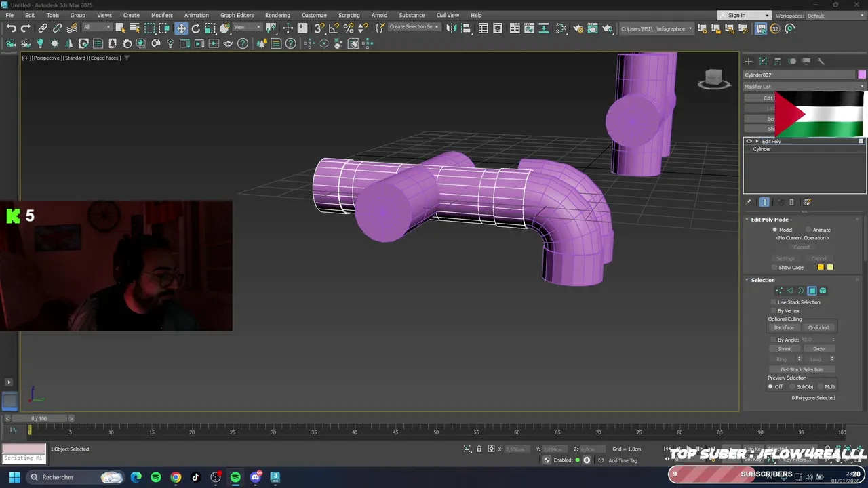Switch to Utilities panel tab
This screenshot has width=868, height=488.
(x=821, y=61)
